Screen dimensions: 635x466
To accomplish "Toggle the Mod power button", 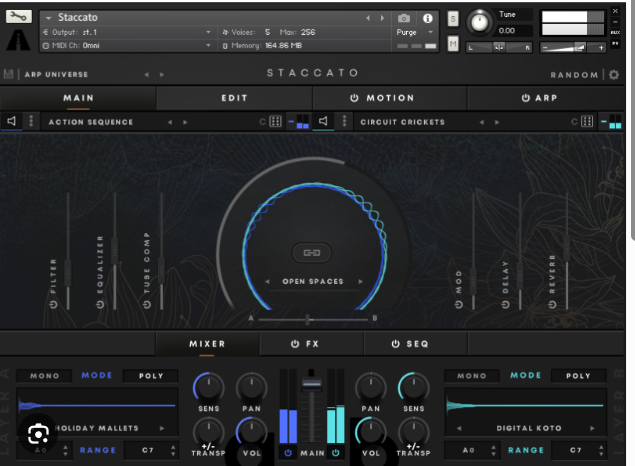I will point(459,304).
